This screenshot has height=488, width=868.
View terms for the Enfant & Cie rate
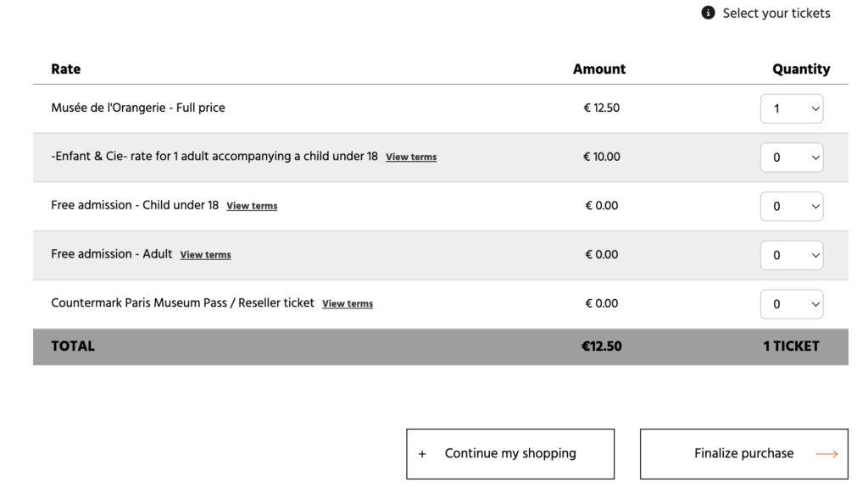tap(411, 158)
